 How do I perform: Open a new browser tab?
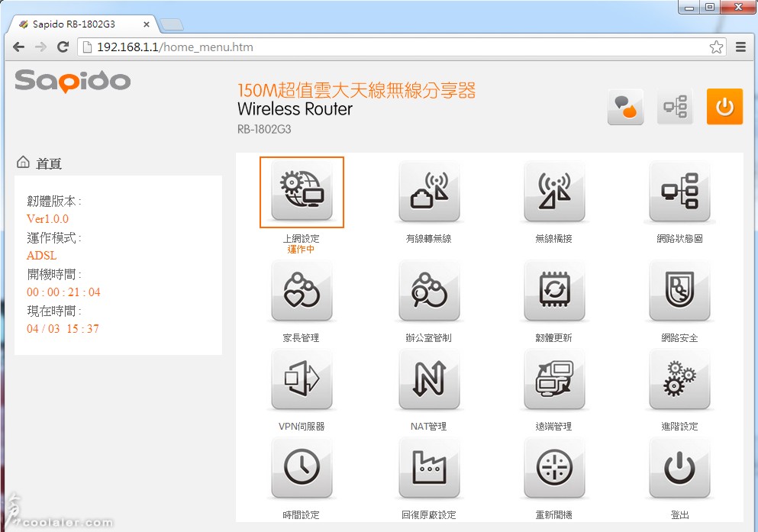point(171,24)
